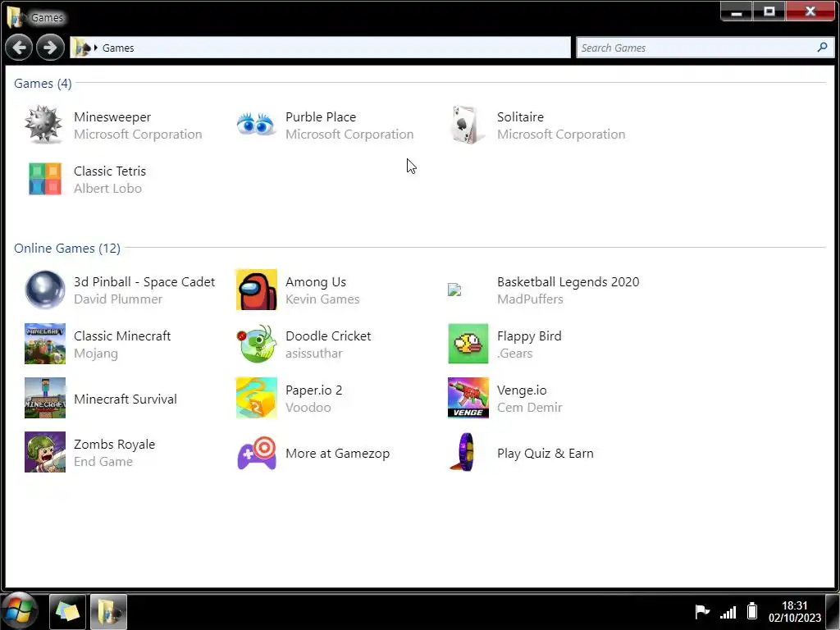
Task: Select the Minesweeper title text
Action: coord(112,116)
